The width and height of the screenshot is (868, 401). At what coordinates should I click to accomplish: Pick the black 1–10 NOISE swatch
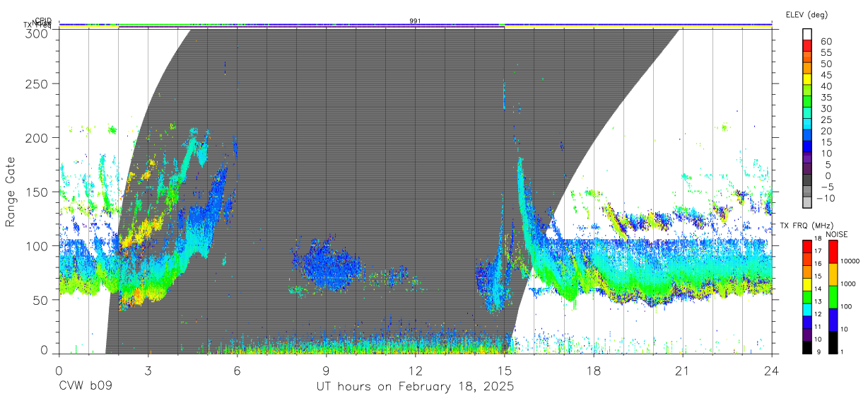tap(835, 342)
